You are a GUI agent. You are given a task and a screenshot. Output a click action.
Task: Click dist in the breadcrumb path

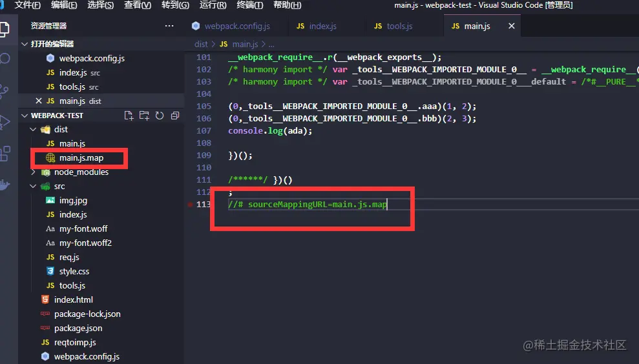coord(201,44)
